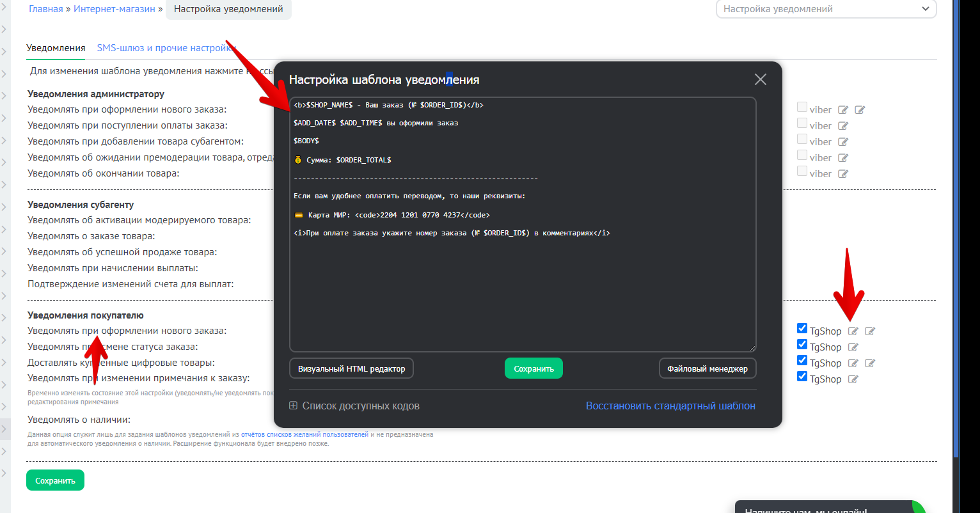Edit viber template for out-of-stock product row
Image resolution: width=980 pixels, height=513 pixels.
843,174
